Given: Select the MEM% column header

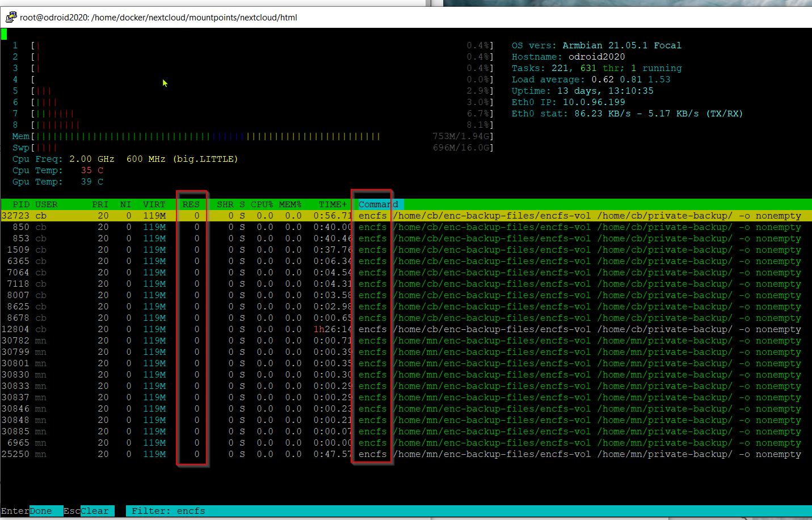Looking at the screenshot, I should click(291, 204).
